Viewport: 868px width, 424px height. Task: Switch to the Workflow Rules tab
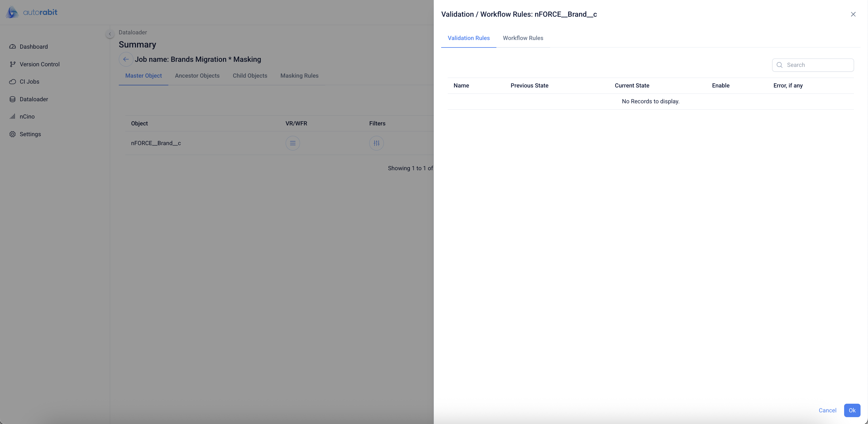(523, 38)
